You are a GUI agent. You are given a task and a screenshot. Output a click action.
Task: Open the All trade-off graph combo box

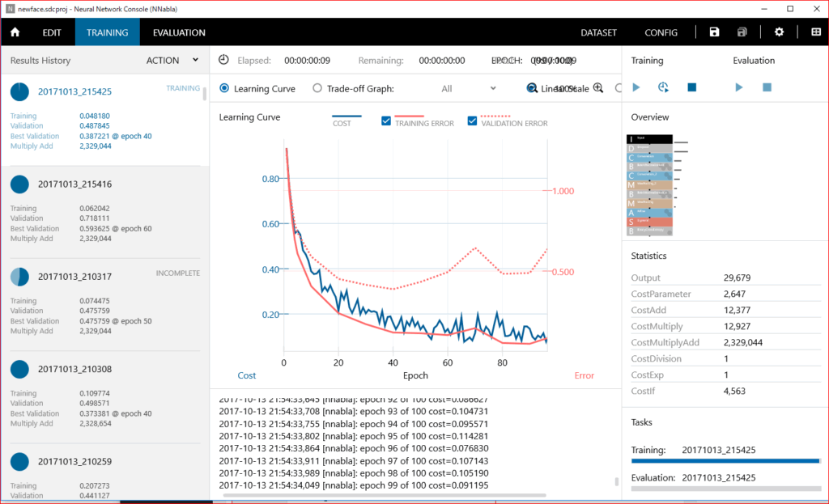[x=469, y=88]
